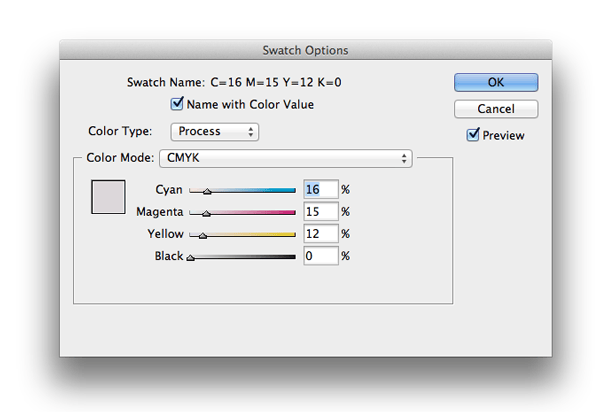Click the Cancel button
The height and width of the screenshot is (412, 600).
coord(496,109)
